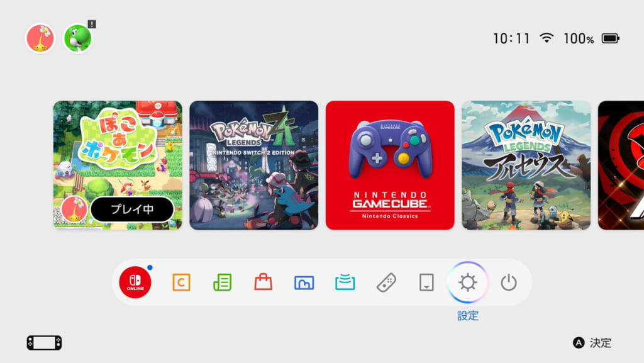The width and height of the screenshot is (644, 363).
Task: Select the Pikmin flower user avatar
Action: click(x=40, y=38)
